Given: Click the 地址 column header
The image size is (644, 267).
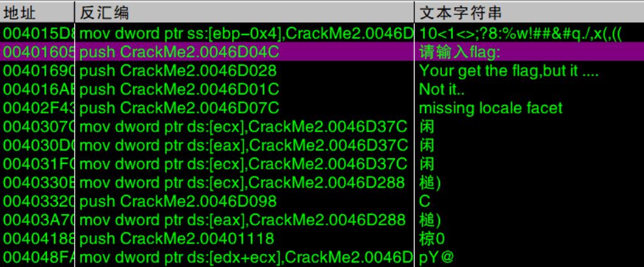Looking at the screenshot, I should [x=37, y=13].
